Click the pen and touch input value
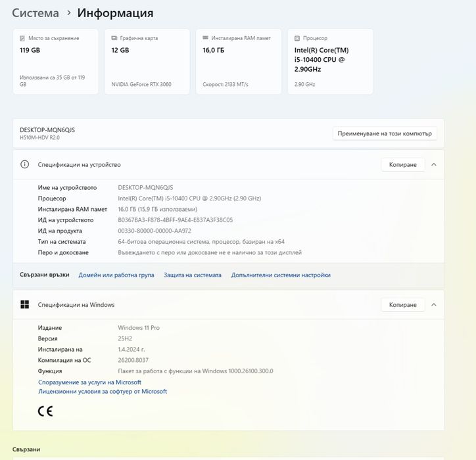The image size is (476, 460). (210, 252)
